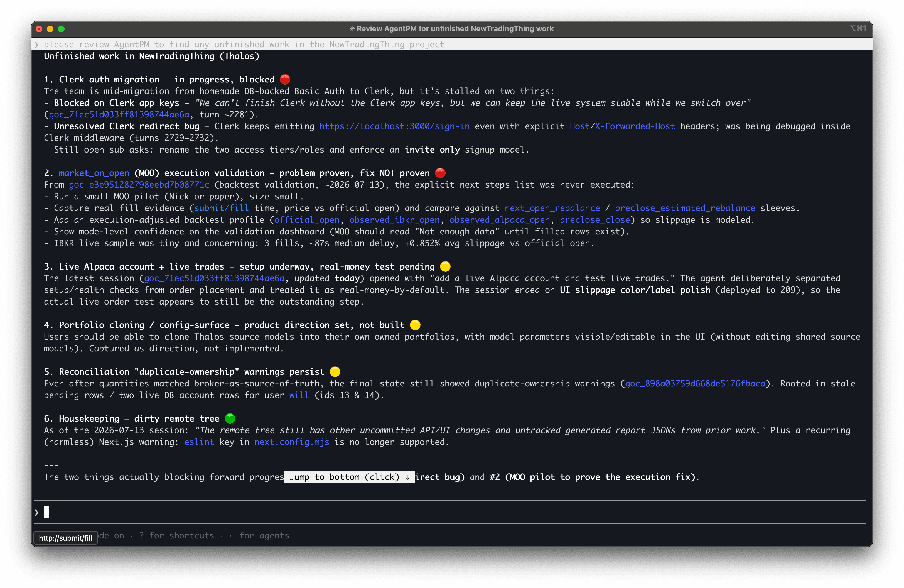Screen dimensions: 904x588
Task: Click the green dot after 'dirty remote tree'
Action: click(230, 419)
